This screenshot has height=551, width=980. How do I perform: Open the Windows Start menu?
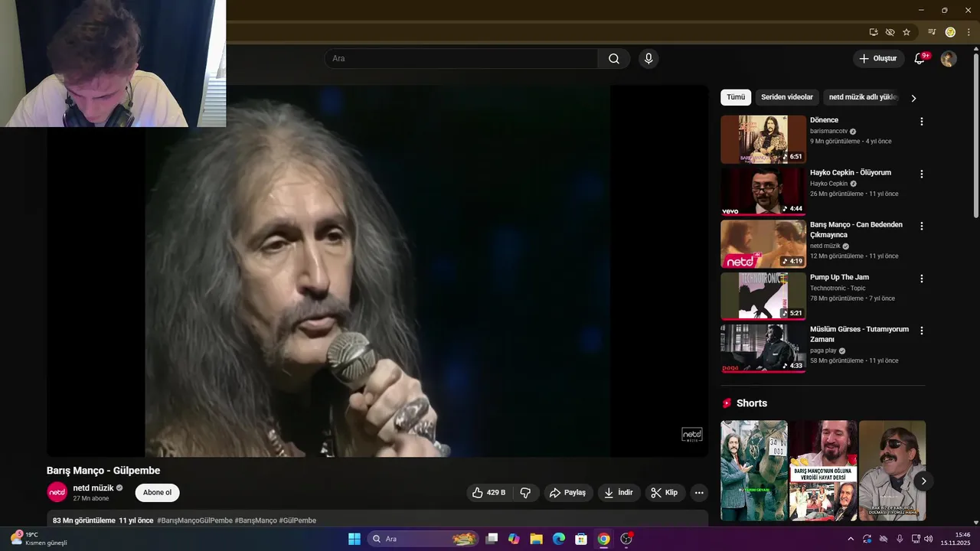(354, 539)
